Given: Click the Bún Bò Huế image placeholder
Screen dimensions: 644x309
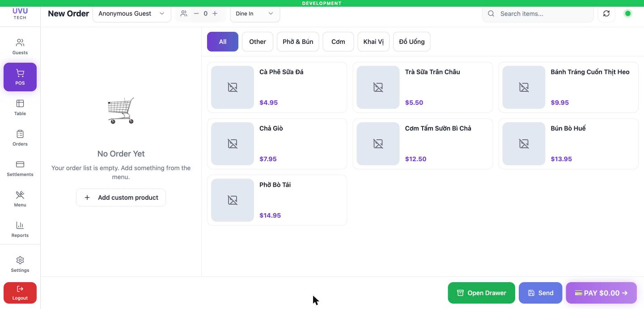Looking at the screenshot, I should point(524,144).
